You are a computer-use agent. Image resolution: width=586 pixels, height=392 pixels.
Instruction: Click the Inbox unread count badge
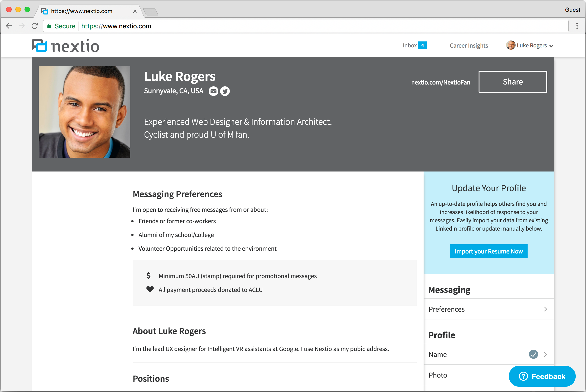tap(422, 46)
